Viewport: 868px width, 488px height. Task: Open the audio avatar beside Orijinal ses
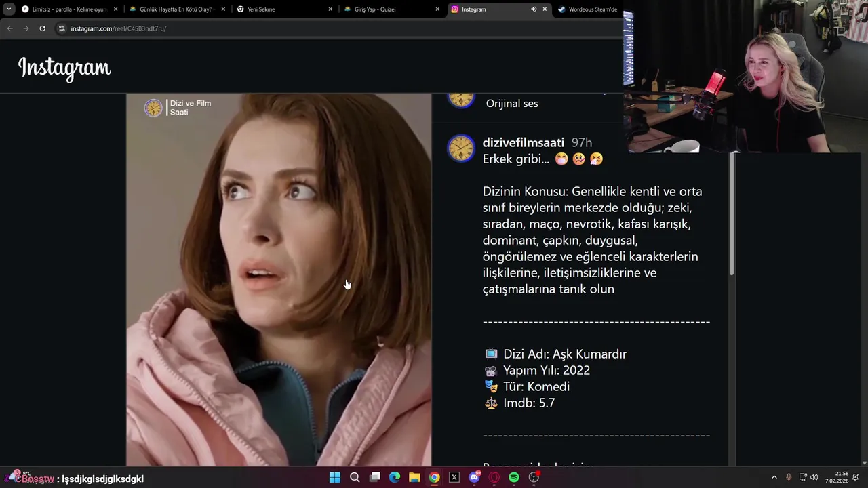[461, 98]
